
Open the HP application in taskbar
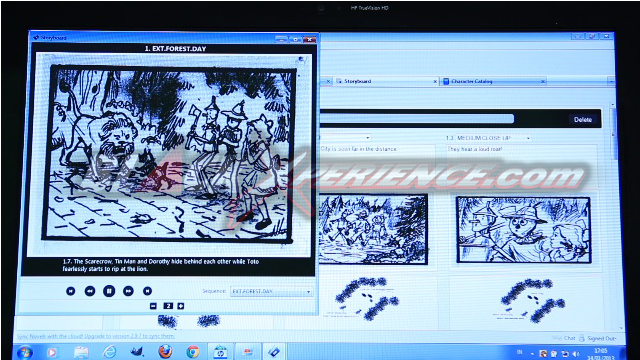(220, 352)
